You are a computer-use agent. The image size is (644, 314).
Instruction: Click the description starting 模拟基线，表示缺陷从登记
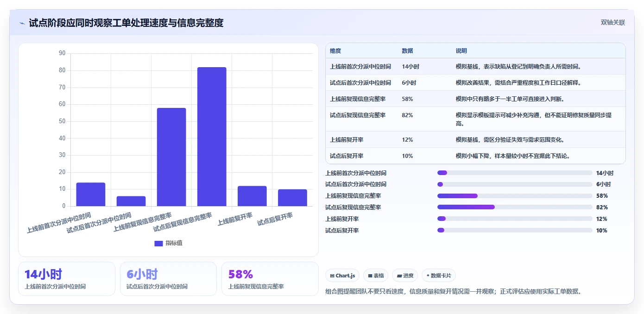[518, 67]
